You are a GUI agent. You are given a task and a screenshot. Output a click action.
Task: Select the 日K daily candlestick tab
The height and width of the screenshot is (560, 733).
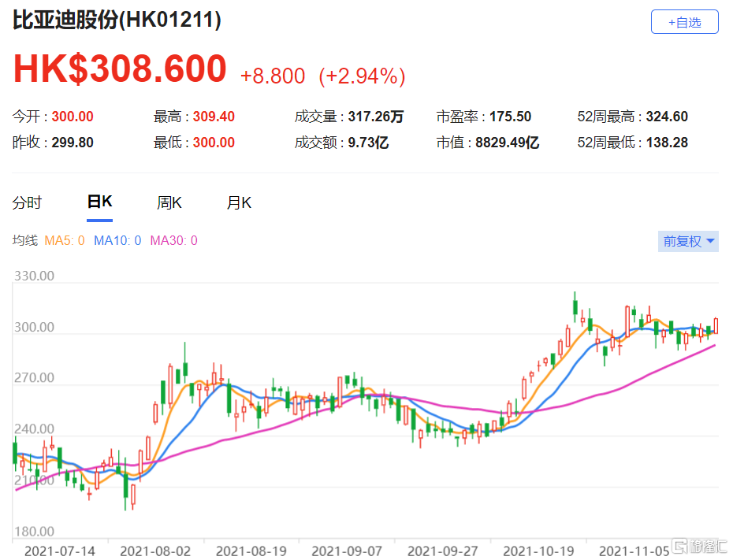99,202
